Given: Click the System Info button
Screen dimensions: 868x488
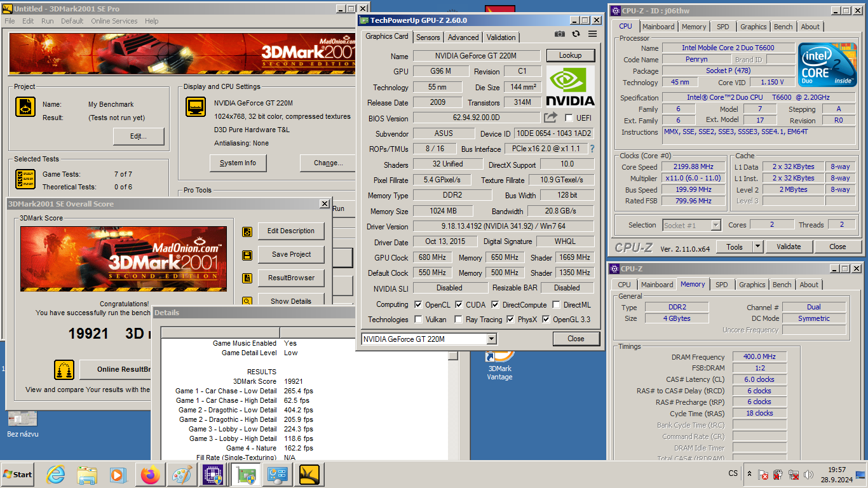Looking at the screenshot, I should (238, 163).
